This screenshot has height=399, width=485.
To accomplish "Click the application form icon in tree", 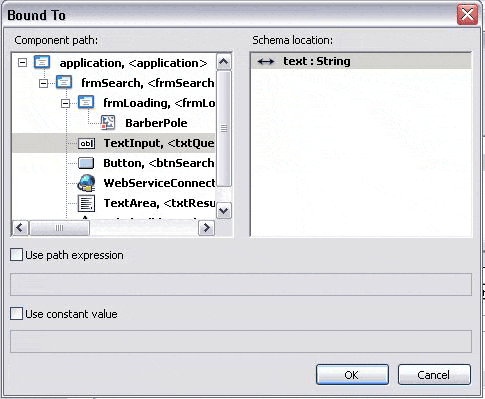I will pyautogui.click(x=42, y=62).
